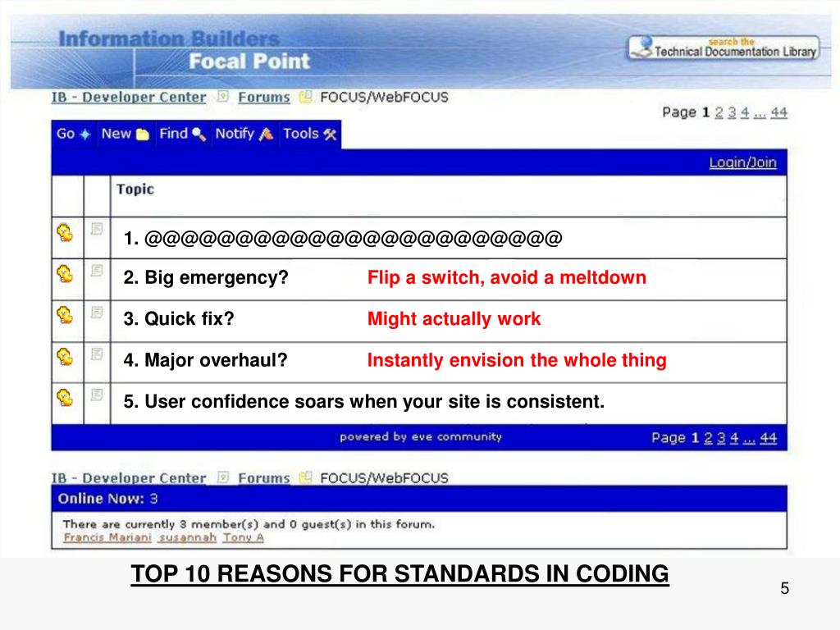
Task: Click the ellipsis in bottom pagination
Action: tap(749, 440)
